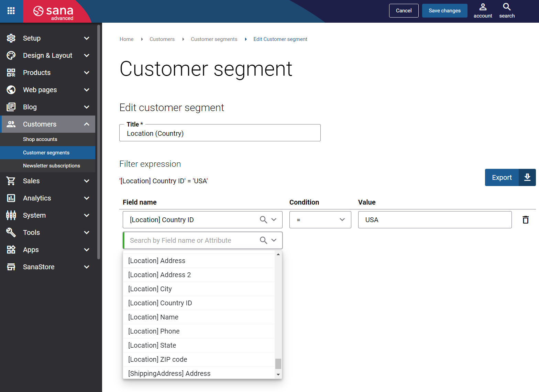This screenshot has width=539, height=392.
Task: Click the Title input field
Action: [220, 133]
